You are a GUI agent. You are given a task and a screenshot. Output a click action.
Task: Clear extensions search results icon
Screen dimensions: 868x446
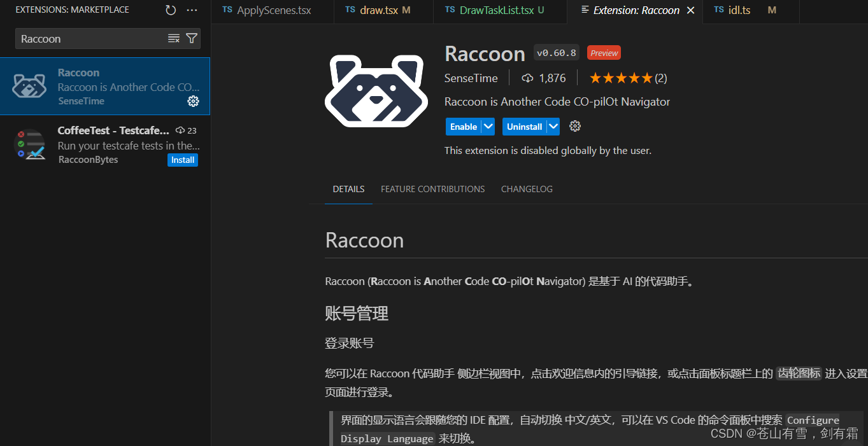click(174, 39)
